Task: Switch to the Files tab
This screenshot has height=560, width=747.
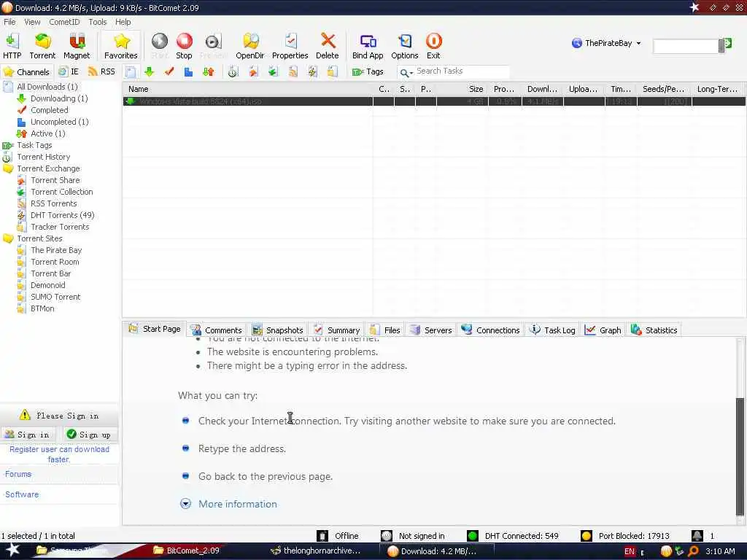Action: [385, 330]
